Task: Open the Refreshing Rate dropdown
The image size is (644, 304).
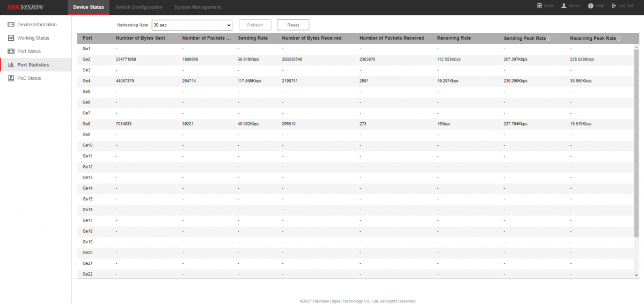Action: tap(192, 25)
